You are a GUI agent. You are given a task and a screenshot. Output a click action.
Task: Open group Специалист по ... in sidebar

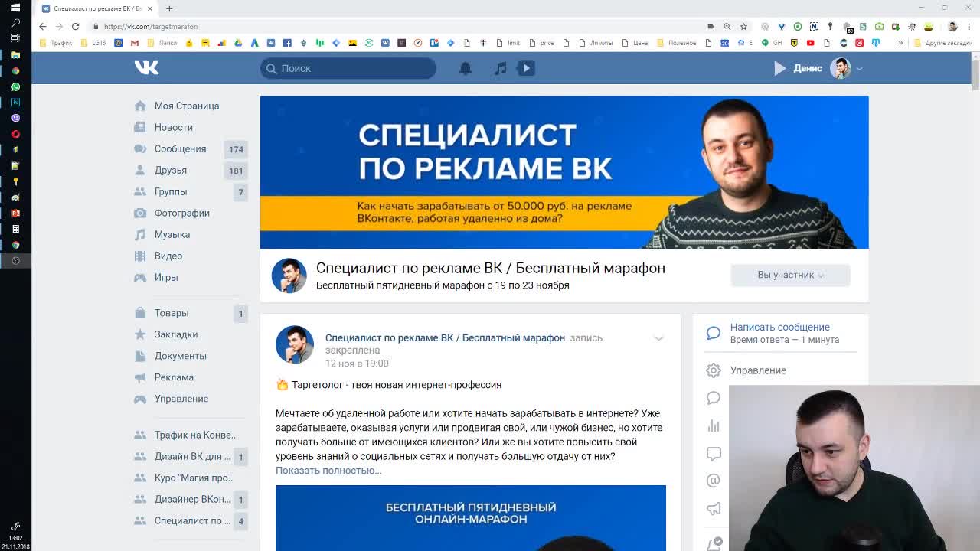pyautogui.click(x=192, y=520)
